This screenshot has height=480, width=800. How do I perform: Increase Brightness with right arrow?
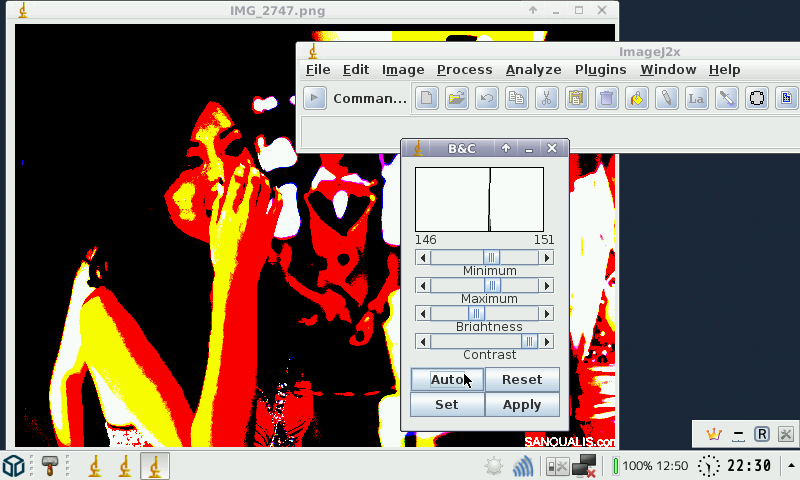tap(546, 314)
